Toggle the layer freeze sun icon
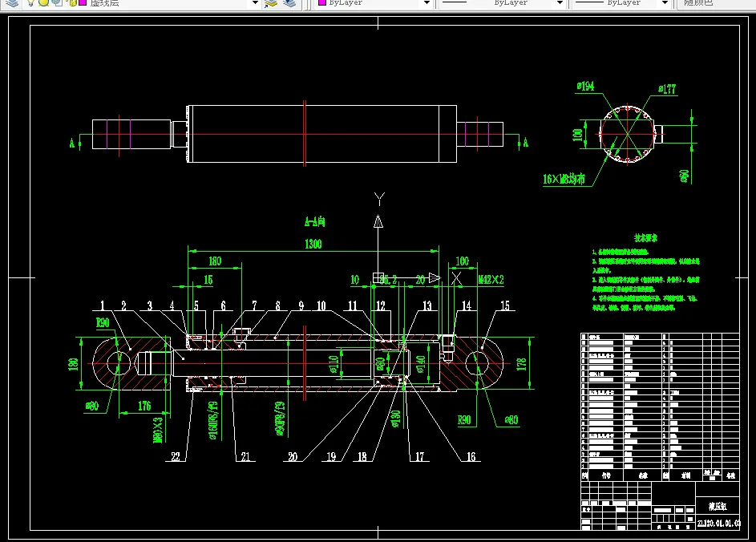This screenshot has width=756, height=542. (x=43, y=2)
